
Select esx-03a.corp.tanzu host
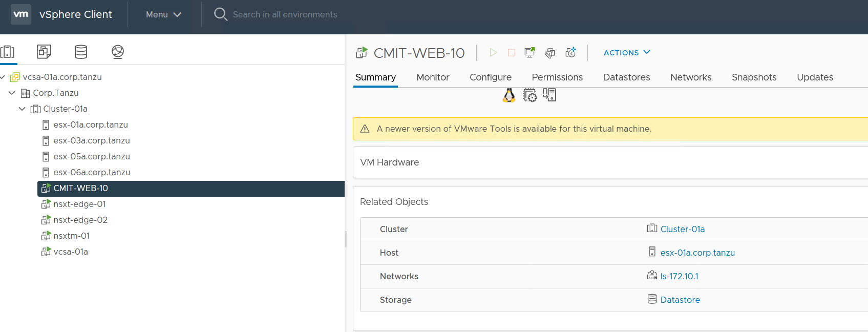click(92, 140)
